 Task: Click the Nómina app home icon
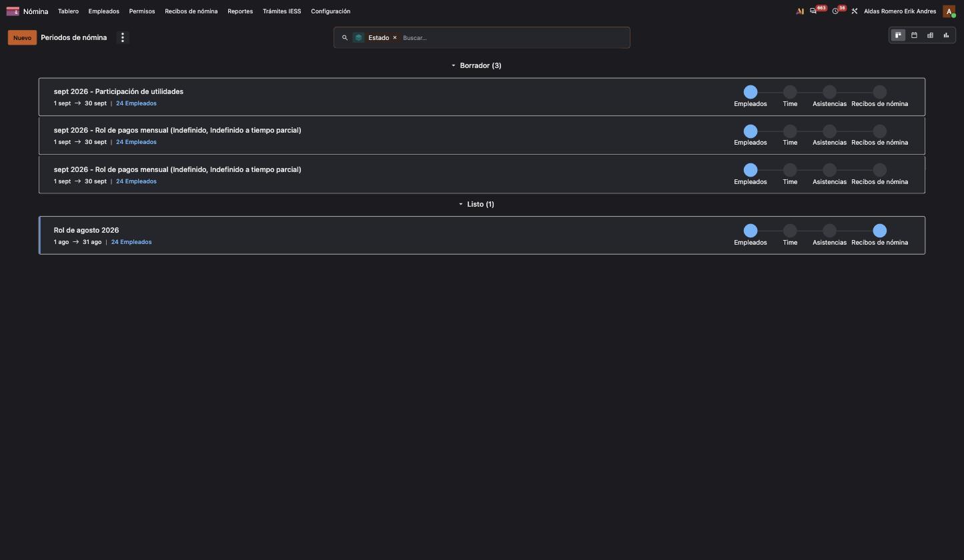pos(13,11)
